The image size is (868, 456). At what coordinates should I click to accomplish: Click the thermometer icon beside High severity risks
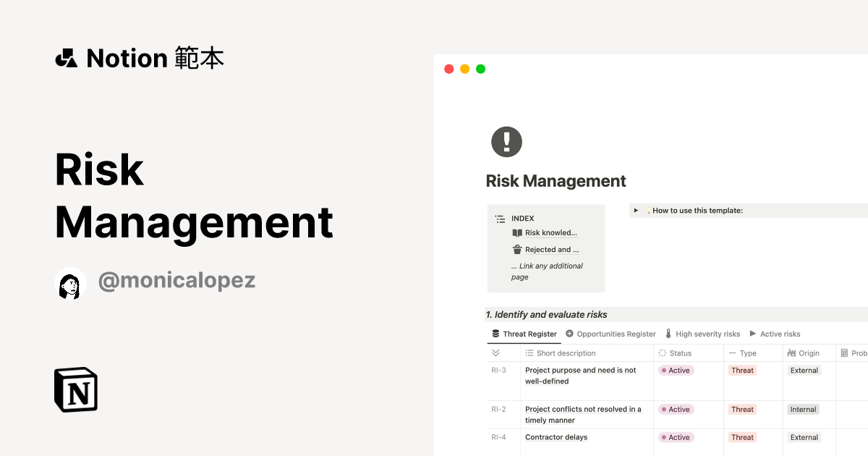[x=668, y=334]
